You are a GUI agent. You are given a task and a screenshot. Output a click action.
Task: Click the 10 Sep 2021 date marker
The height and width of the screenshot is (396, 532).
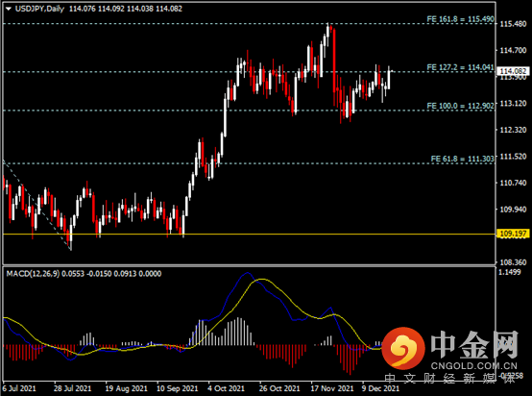click(177, 388)
